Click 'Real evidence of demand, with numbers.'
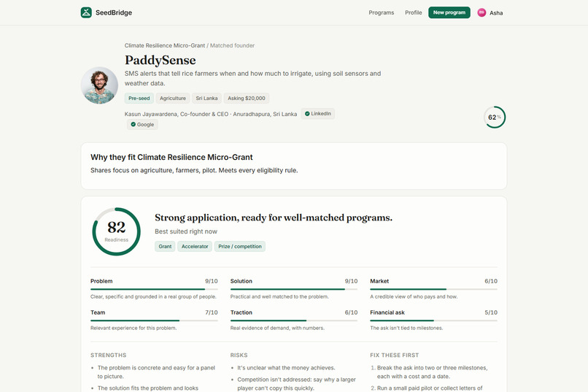Screen dimensions: 588x392 (277, 328)
